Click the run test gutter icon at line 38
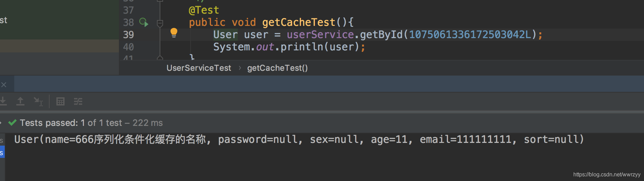This screenshot has width=644, height=181. coord(144,22)
